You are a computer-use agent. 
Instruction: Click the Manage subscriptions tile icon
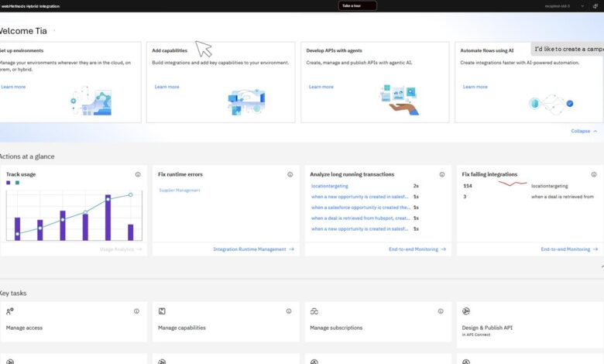[314, 311]
